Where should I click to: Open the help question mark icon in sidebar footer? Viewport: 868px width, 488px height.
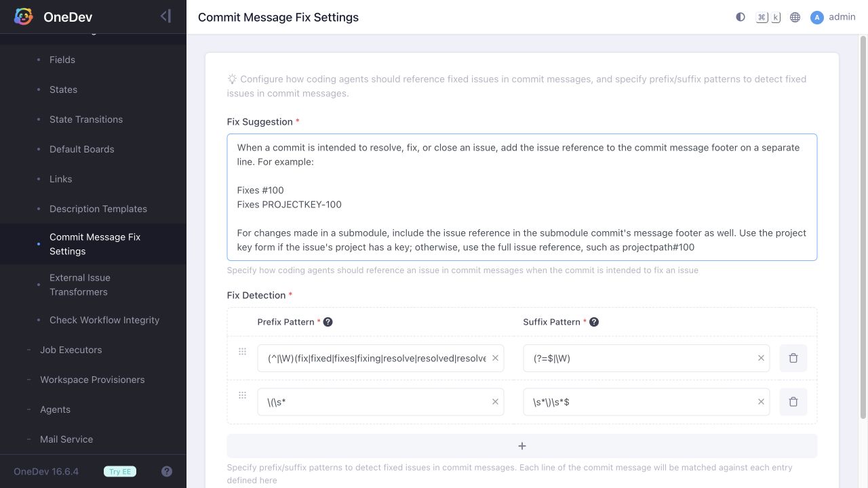click(x=167, y=472)
